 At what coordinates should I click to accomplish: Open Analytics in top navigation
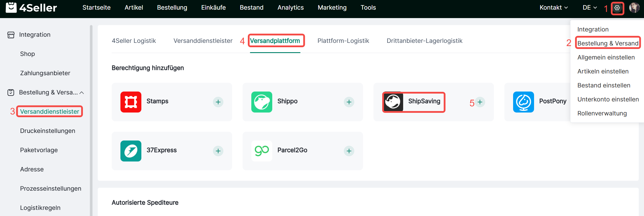(290, 8)
